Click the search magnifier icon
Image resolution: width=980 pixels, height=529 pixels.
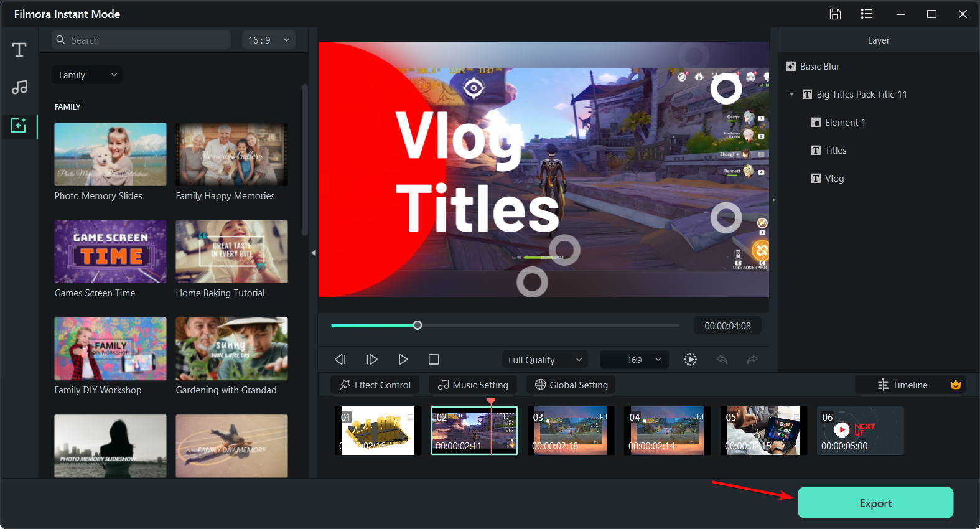60,40
